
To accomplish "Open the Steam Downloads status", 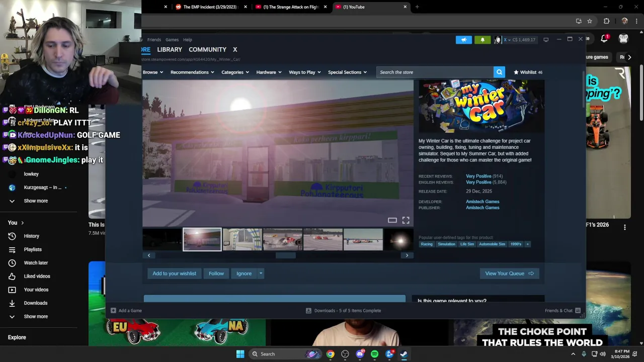I will 344,311.
